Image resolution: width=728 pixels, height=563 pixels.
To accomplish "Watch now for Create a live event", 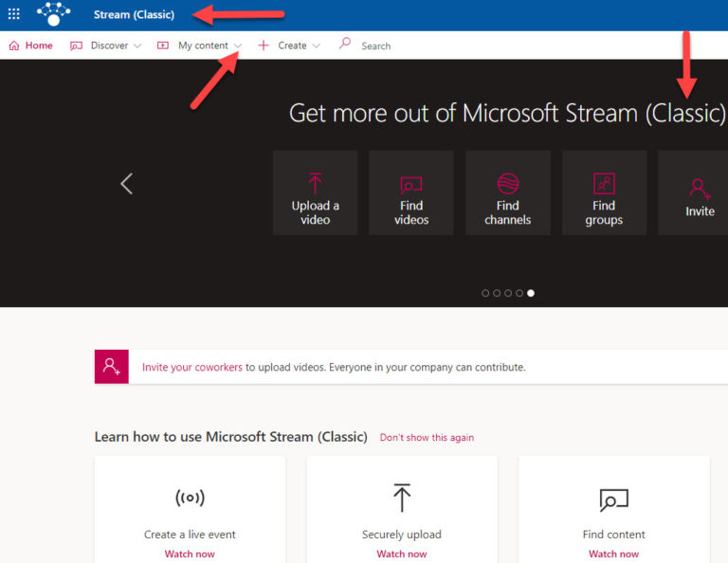I will 190,554.
